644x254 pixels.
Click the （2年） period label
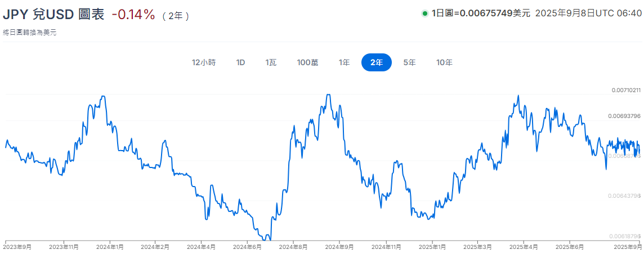[176, 16]
